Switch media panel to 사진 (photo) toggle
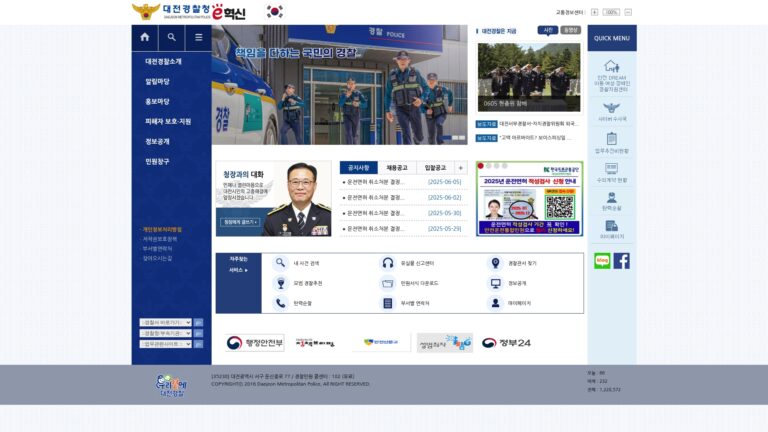Image resolution: width=768 pixels, height=432 pixels. [x=548, y=30]
